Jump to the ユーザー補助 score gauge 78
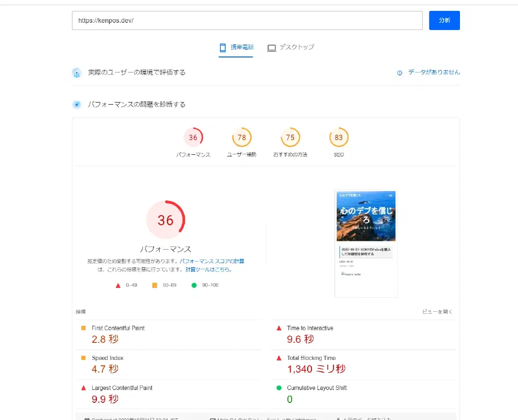This screenshot has height=420, width=518. (x=242, y=137)
